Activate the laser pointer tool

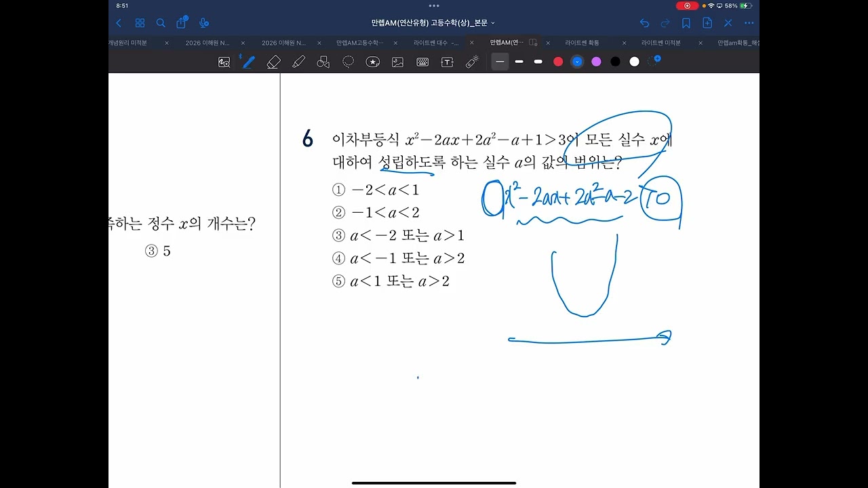click(472, 62)
